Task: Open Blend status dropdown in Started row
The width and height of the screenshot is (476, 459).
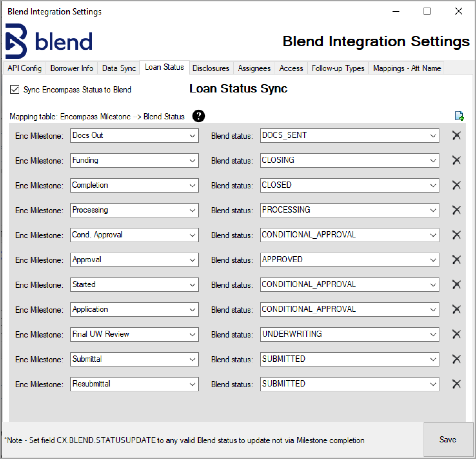Action: pyautogui.click(x=349, y=285)
